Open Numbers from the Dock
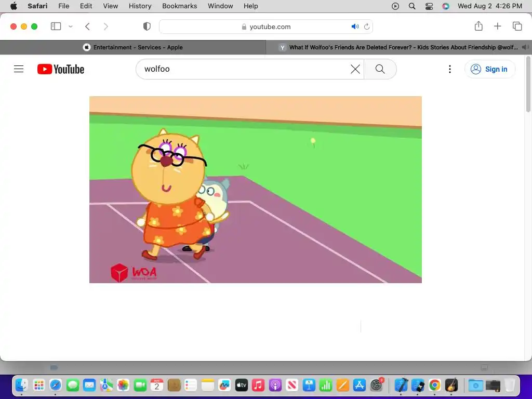The width and height of the screenshot is (532, 399). (x=326, y=385)
